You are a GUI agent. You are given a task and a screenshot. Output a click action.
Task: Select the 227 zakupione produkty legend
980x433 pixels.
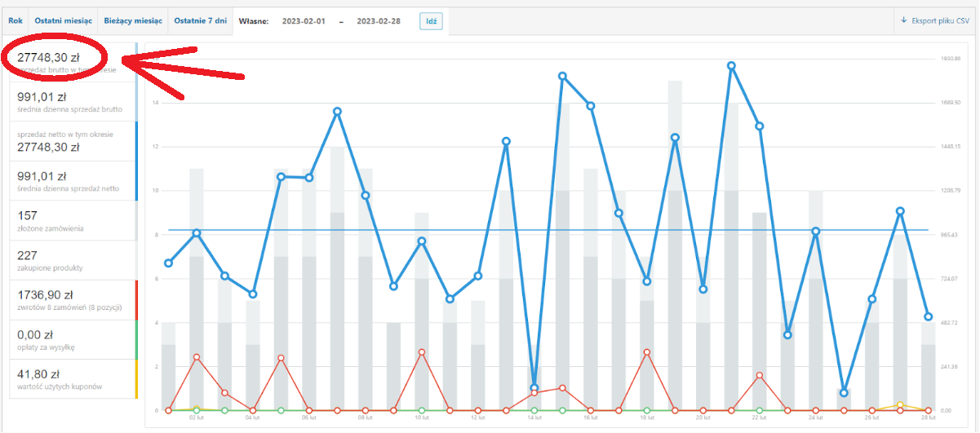pos(73,259)
